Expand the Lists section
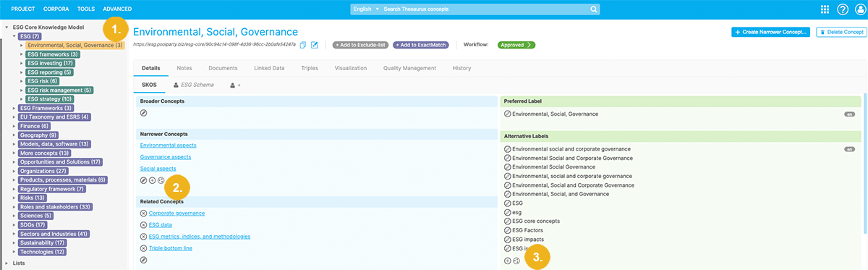Image resolution: width=868 pixels, height=270 pixels. click(x=7, y=263)
